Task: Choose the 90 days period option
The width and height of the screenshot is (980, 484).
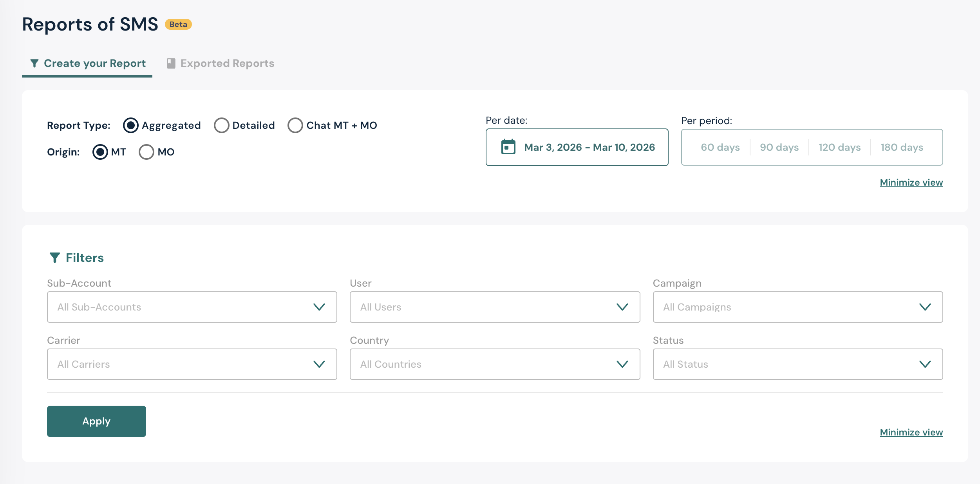Action: 779,147
